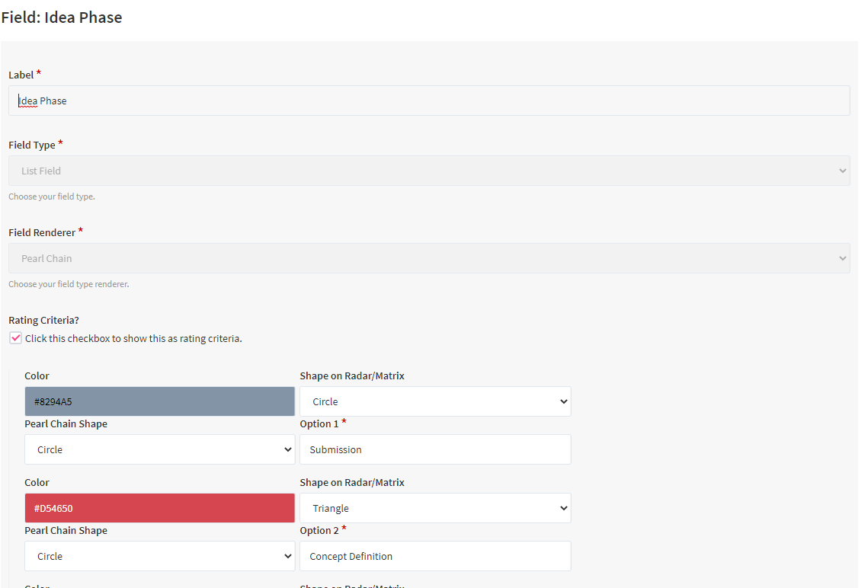The height and width of the screenshot is (588, 868).
Task: Click the red #D54650 color field
Action: (x=159, y=508)
